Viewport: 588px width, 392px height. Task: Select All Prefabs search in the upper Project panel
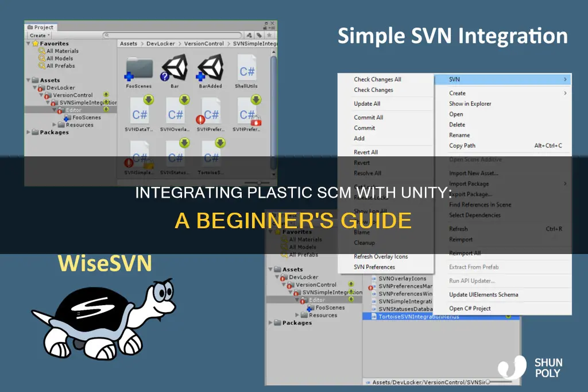[x=60, y=66]
